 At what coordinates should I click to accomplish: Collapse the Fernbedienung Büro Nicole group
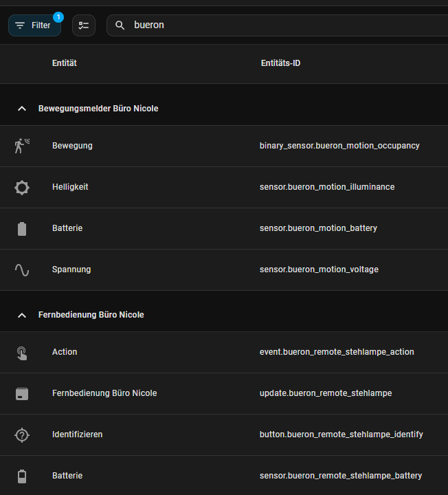(x=22, y=315)
